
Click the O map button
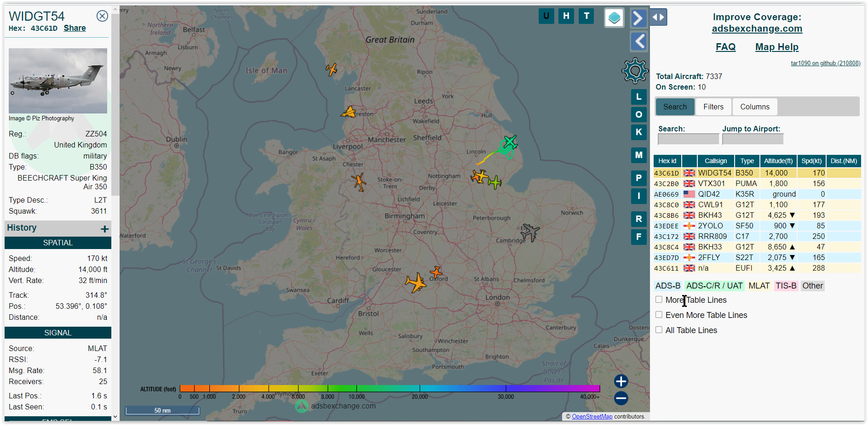coord(638,114)
